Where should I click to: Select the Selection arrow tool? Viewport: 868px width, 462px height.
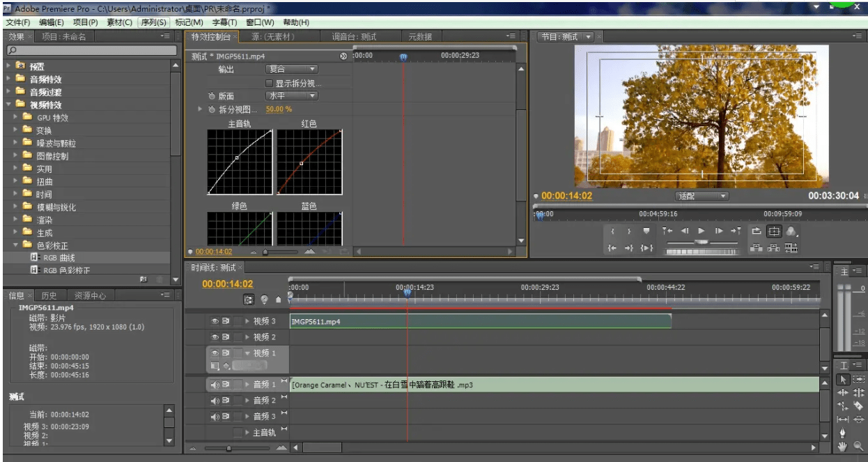843,379
